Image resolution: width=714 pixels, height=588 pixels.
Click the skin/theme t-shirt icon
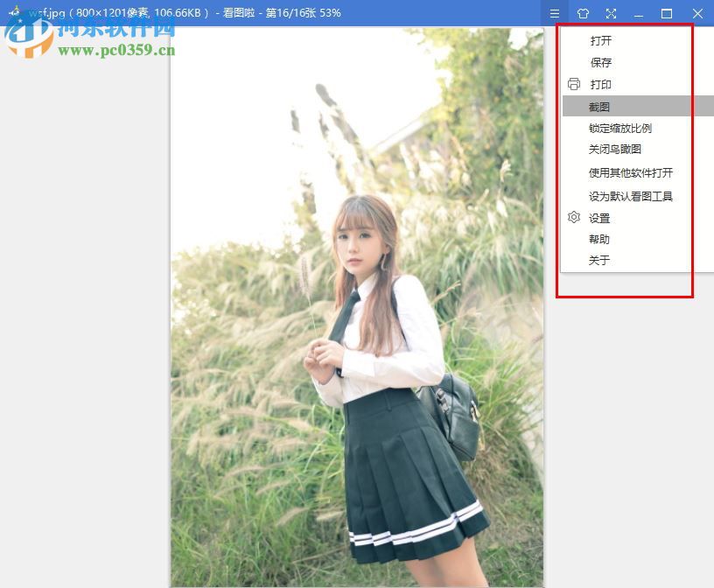pos(583,13)
